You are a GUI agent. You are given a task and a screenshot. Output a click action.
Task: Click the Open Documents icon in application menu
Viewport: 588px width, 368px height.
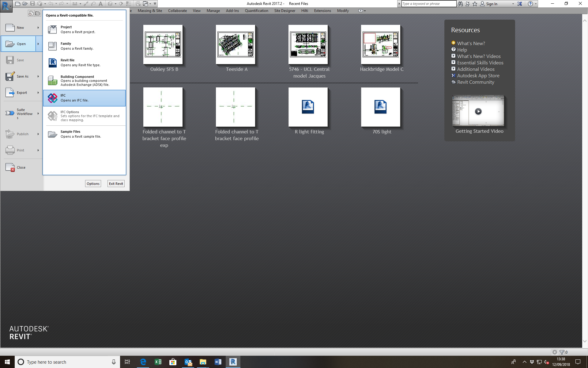(38, 13)
